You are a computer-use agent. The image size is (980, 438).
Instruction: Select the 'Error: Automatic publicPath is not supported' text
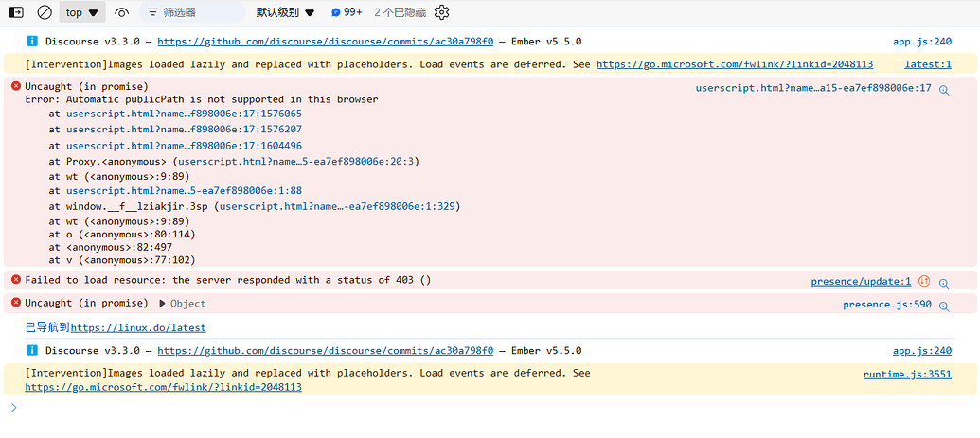[202, 99]
